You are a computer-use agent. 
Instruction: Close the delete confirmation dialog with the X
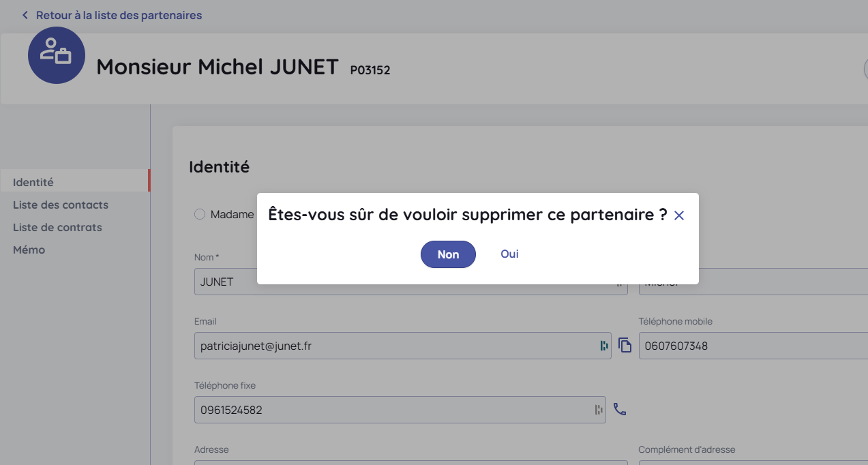click(678, 215)
